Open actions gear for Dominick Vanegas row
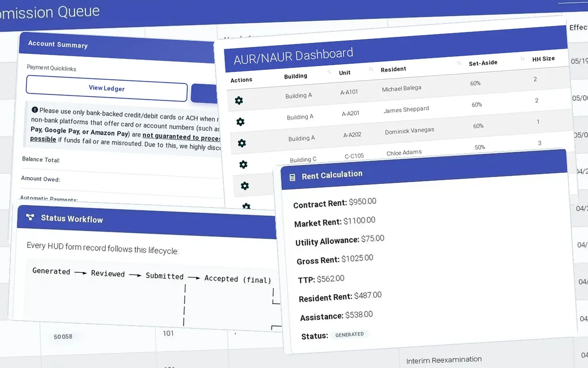Image resolution: width=588 pixels, height=368 pixels. pos(242,143)
